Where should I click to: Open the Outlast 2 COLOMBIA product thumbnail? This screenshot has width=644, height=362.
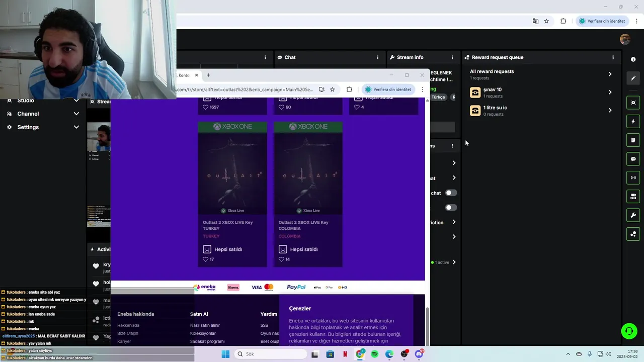[308, 168]
